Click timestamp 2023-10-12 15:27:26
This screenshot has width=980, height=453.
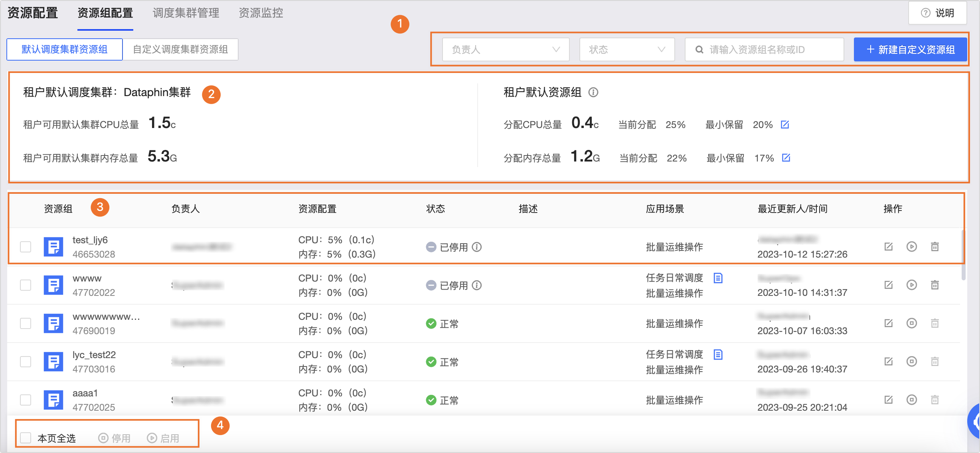(802, 254)
